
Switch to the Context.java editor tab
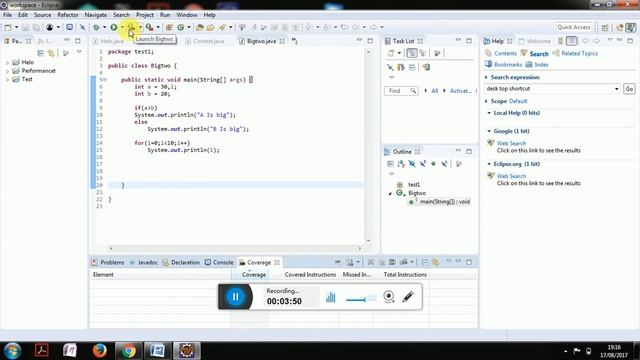pos(204,41)
